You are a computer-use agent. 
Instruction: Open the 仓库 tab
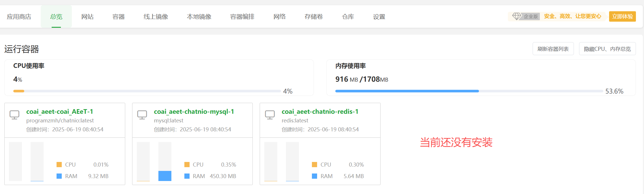tap(348, 17)
